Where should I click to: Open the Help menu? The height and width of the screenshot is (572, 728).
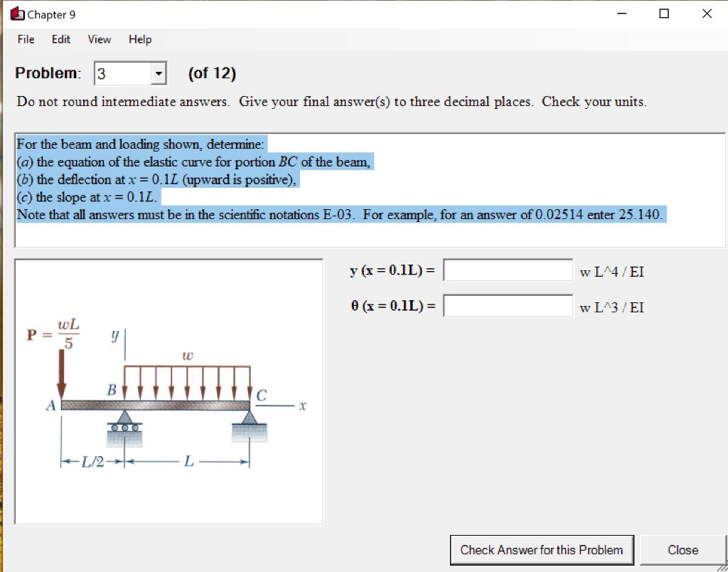pyautogui.click(x=140, y=40)
